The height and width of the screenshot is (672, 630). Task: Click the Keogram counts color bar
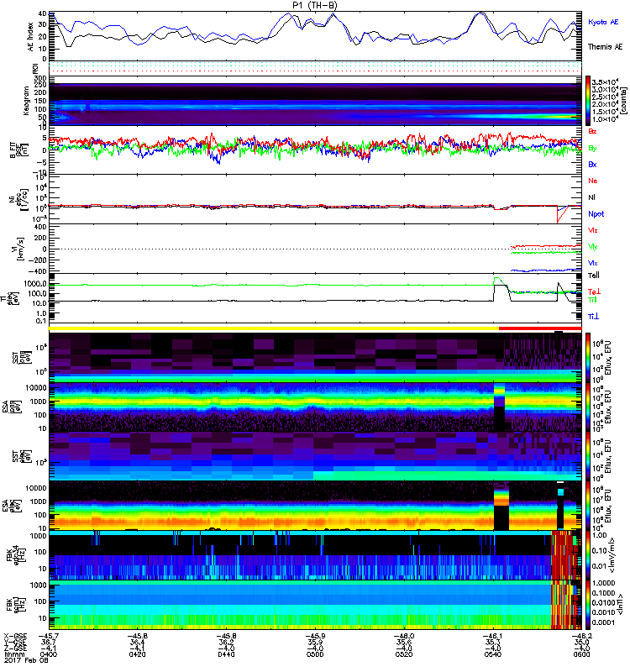click(x=588, y=101)
